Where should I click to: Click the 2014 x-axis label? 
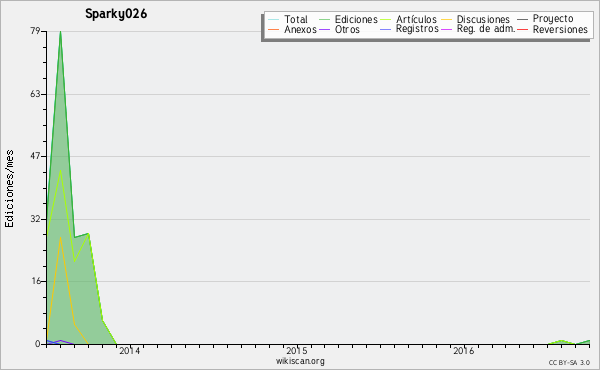point(130,351)
